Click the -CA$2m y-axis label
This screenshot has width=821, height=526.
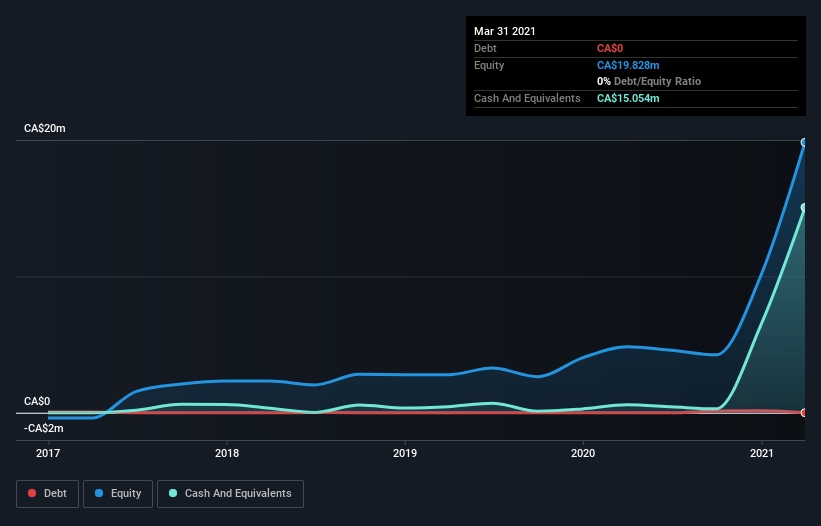point(43,429)
